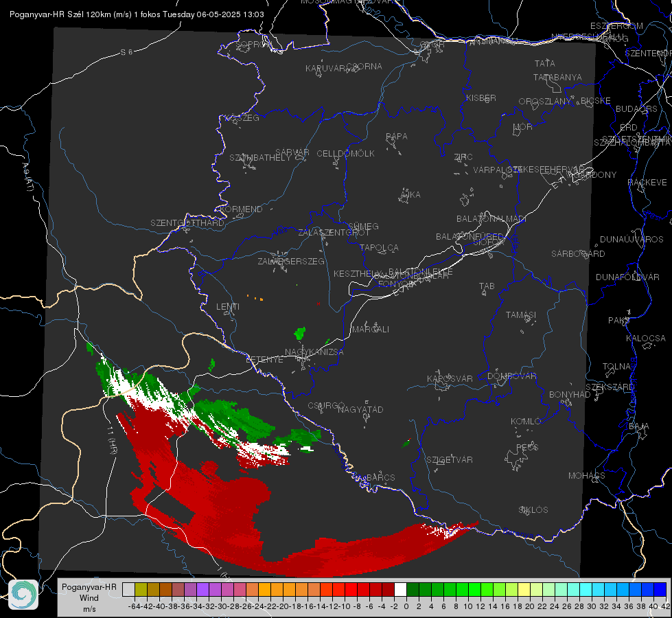Click the A 9 (AT) road label
Screen dimensions: 672x618
click(x=28, y=176)
